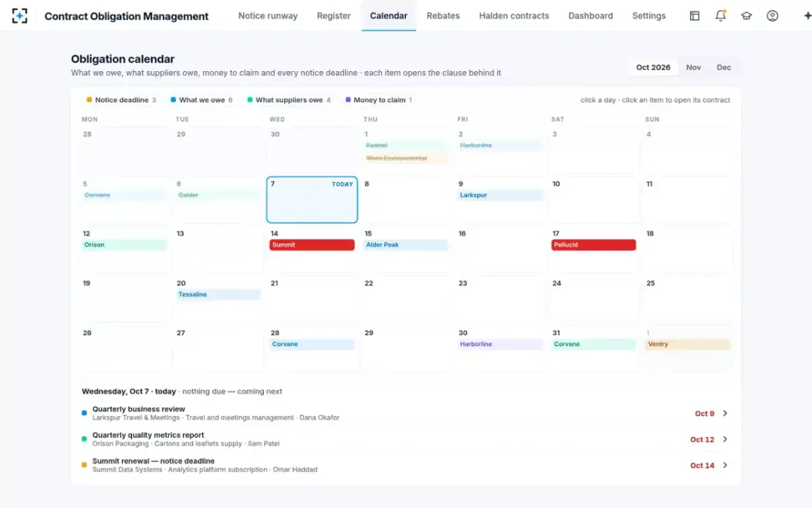Open the Quarterly business review entry
The height and width of the screenshot is (508, 812).
point(406,413)
